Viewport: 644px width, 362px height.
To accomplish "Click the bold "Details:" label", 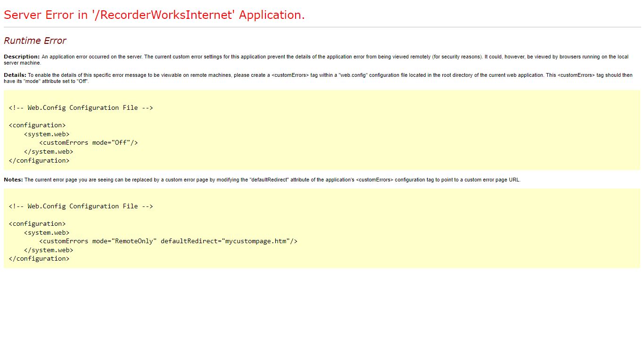I will tap(15, 75).
